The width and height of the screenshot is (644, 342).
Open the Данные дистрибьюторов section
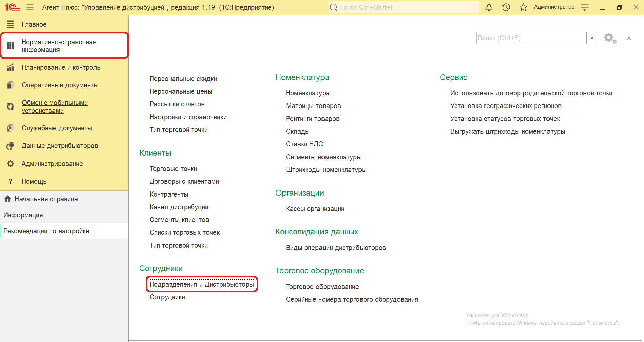60,146
